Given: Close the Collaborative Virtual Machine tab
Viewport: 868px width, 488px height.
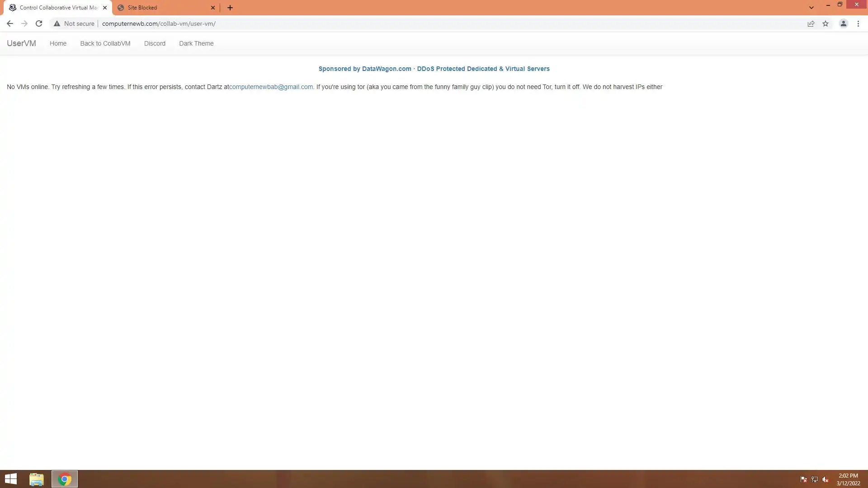Looking at the screenshot, I should [105, 8].
